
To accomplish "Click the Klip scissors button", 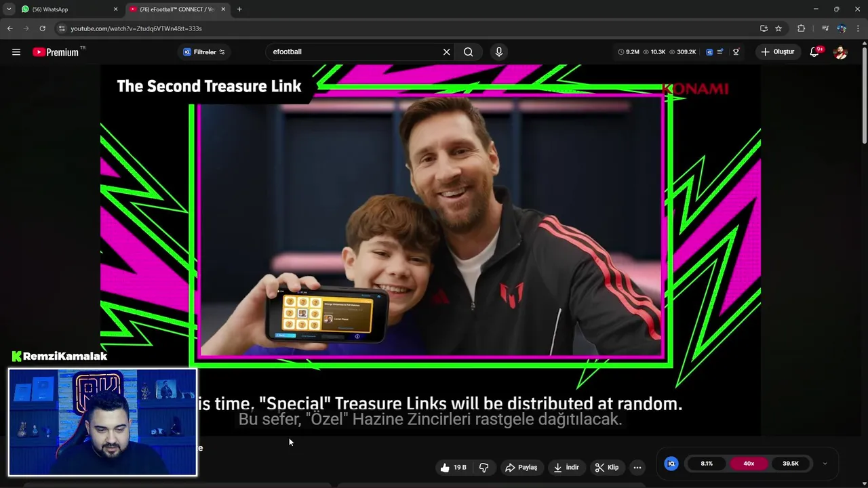I will [x=606, y=468].
